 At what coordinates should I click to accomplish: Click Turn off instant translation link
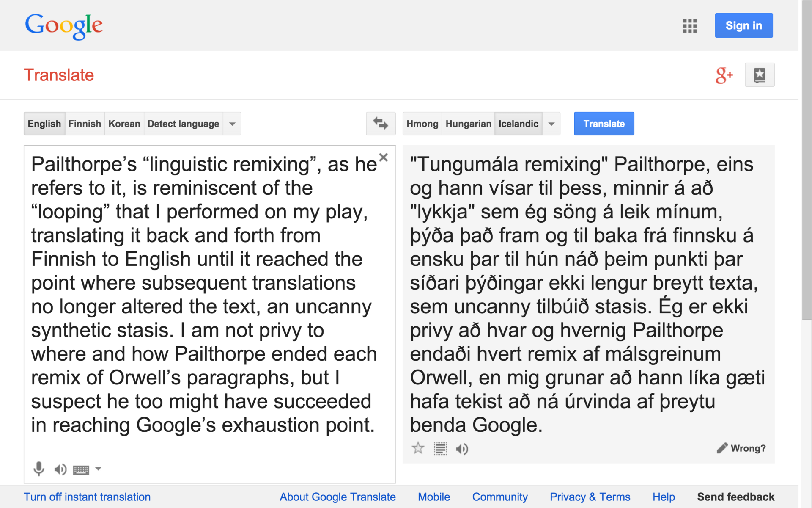[87, 497]
